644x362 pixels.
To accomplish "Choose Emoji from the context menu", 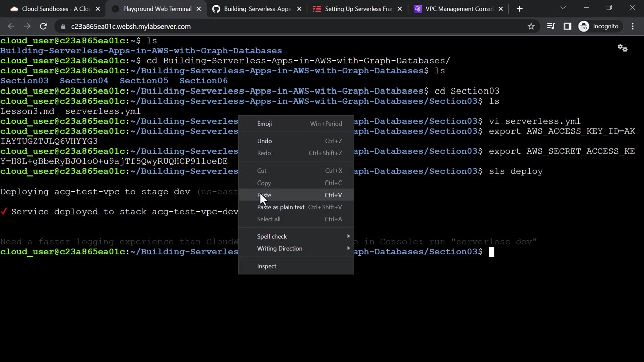I will (x=296, y=124).
